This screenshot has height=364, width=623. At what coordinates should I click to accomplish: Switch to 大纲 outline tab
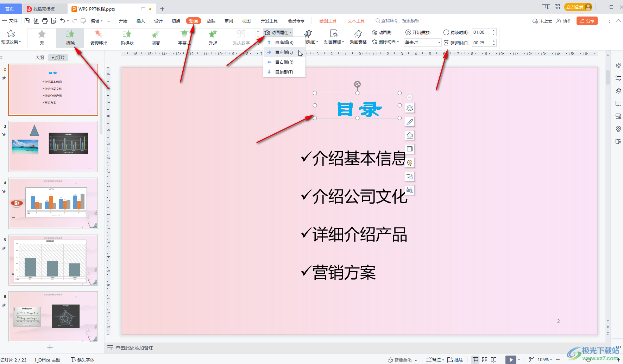40,57
